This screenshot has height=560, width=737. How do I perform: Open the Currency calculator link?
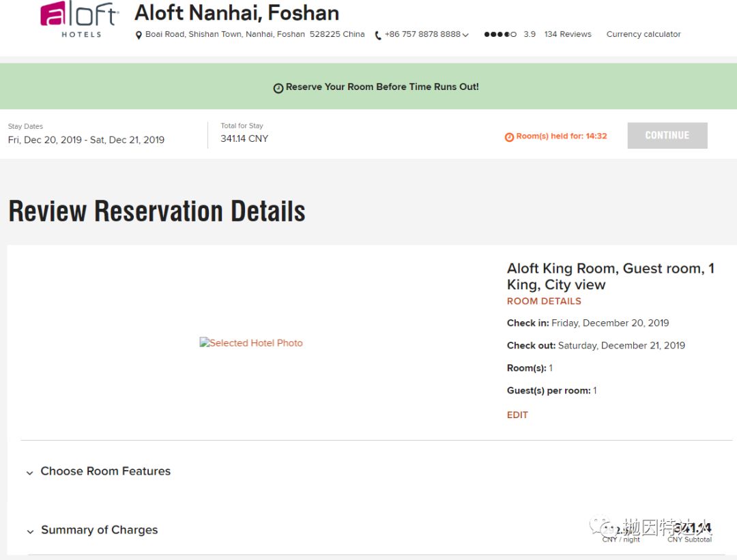click(x=643, y=34)
